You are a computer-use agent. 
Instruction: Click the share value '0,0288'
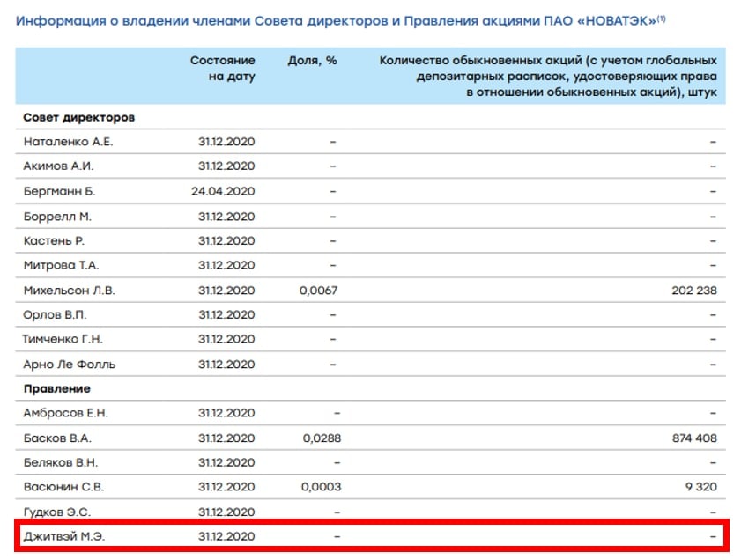tap(322, 438)
